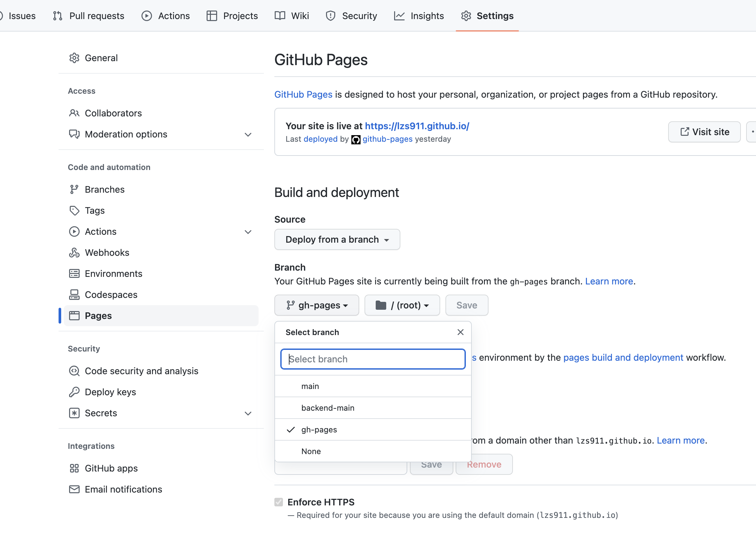
Task: Click the Collaborators people icon
Action: click(74, 113)
